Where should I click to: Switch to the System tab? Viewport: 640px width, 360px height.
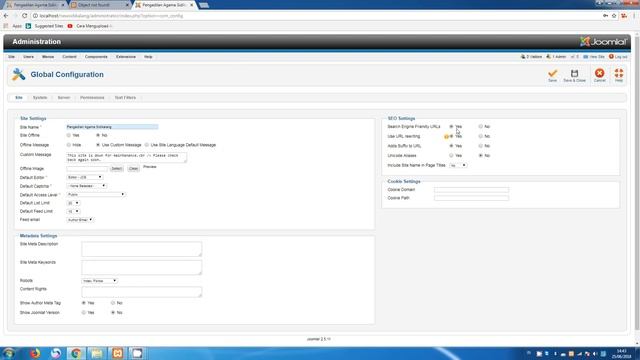pos(40,98)
